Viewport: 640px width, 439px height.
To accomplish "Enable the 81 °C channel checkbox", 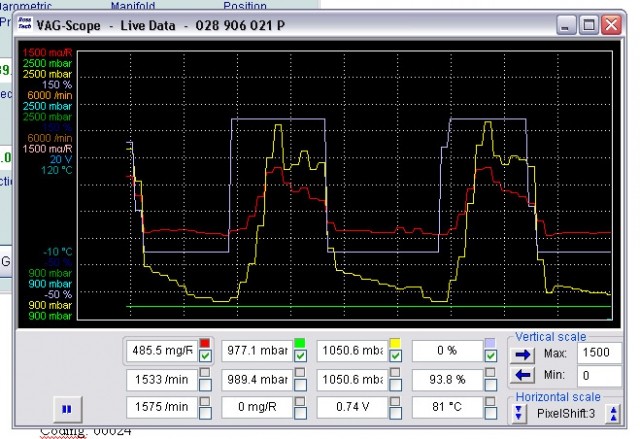I will click(x=491, y=413).
